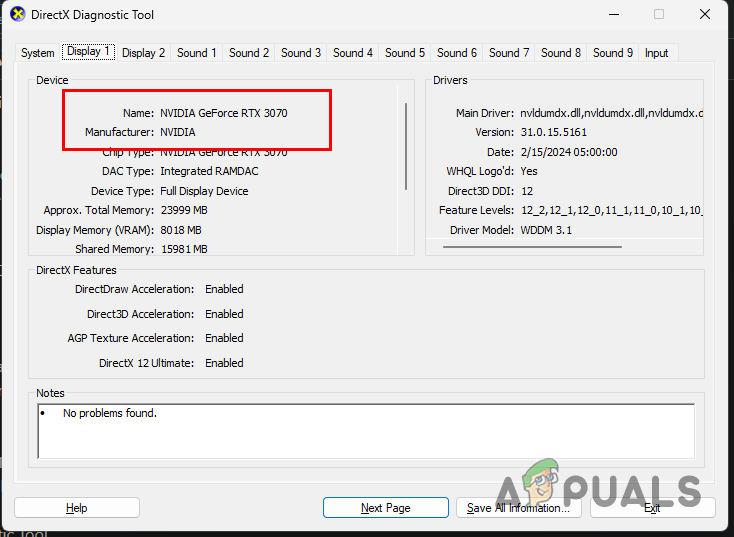Click the Drivers panel horizontal scrollbar
Screen dimensions: 734x537
point(532,247)
